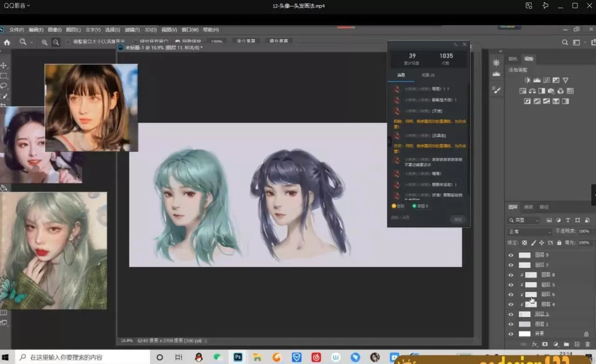Click the 适合屏幕 button
Screen dimensions: 596x364
point(245,41)
